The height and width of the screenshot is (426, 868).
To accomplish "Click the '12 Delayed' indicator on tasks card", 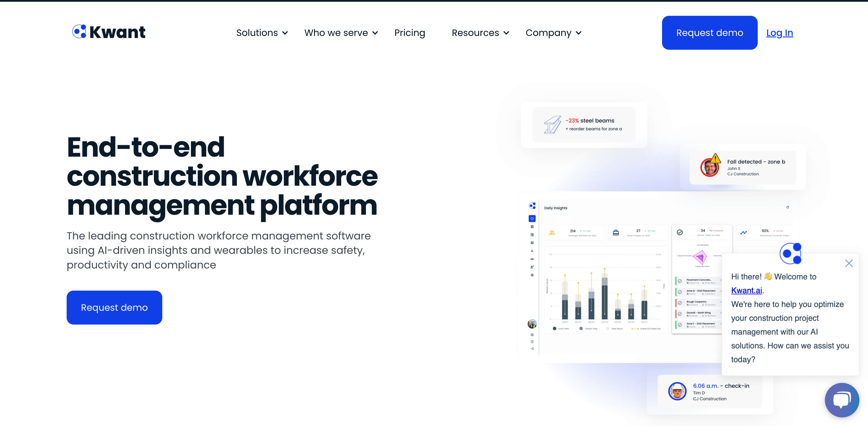I will pyautogui.click(x=716, y=231).
